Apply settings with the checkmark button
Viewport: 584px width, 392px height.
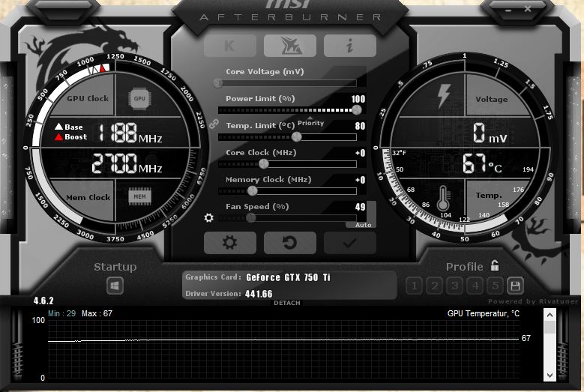[350, 243]
